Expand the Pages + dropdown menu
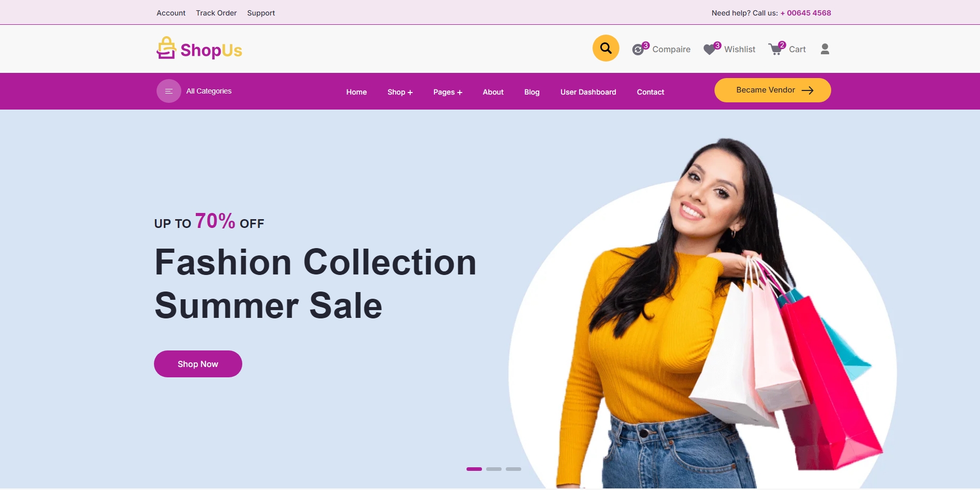 point(447,92)
